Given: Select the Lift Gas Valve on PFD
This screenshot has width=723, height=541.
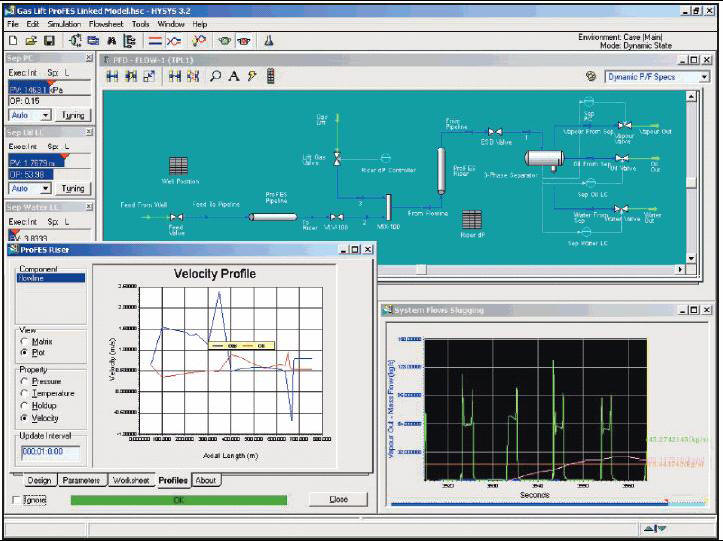Looking at the screenshot, I should click(337, 158).
